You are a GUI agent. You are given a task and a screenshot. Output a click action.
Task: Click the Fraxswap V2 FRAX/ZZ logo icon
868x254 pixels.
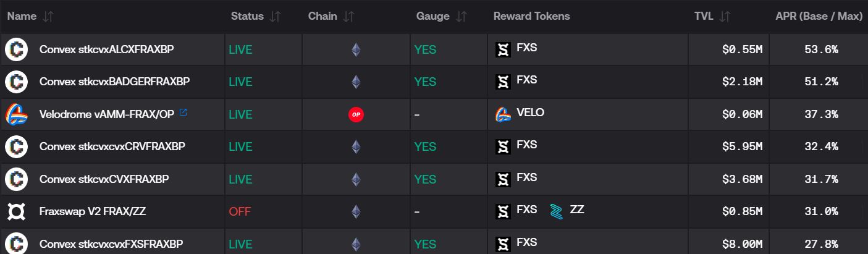[x=16, y=211]
